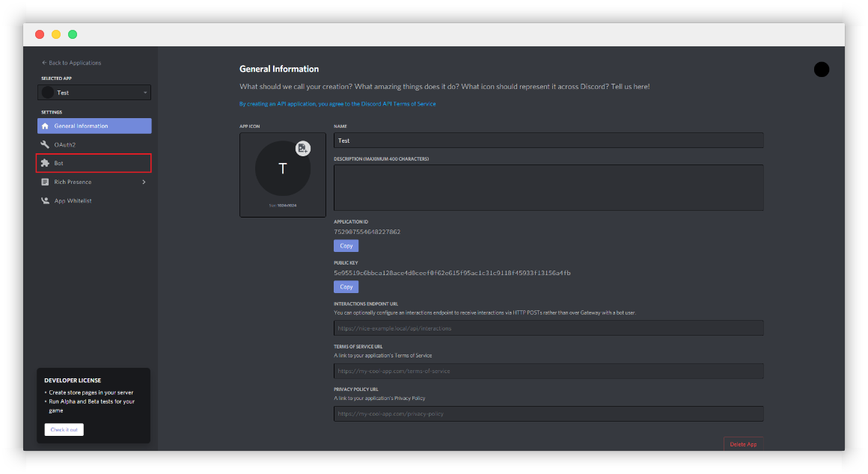Open General Information settings page
The width and height of the screenshot is (868, 474).
(x=94, y=126)
